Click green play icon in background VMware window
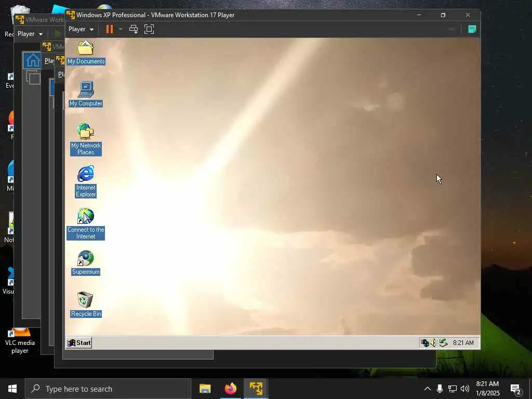532x399 pixels. 58,34
